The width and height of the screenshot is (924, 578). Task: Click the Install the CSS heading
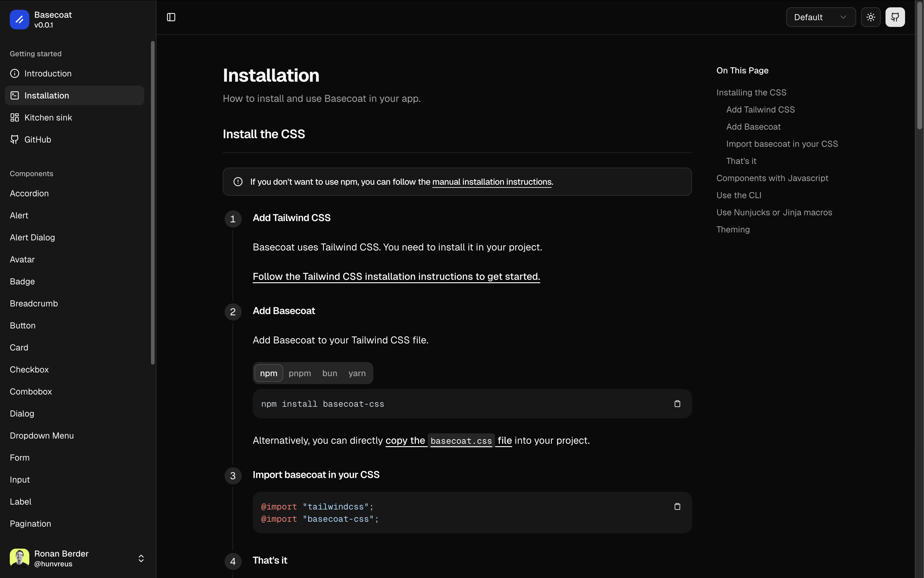tap(264, 134)
